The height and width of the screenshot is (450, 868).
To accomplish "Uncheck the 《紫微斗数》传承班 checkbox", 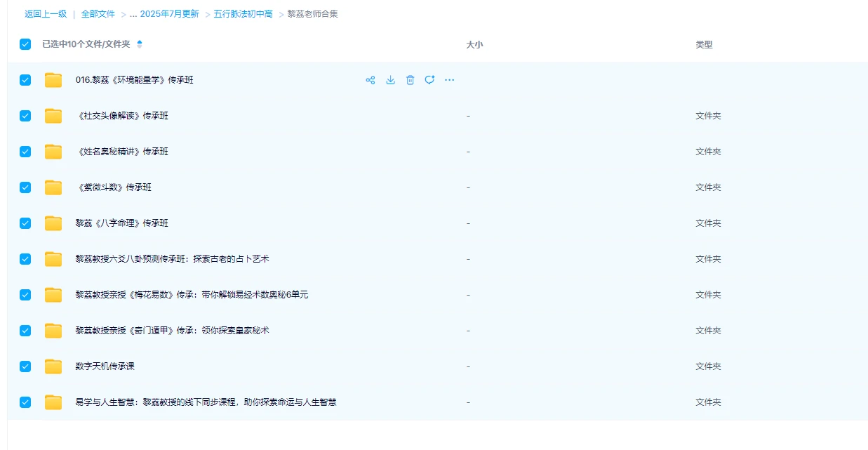I will [25, 187].
